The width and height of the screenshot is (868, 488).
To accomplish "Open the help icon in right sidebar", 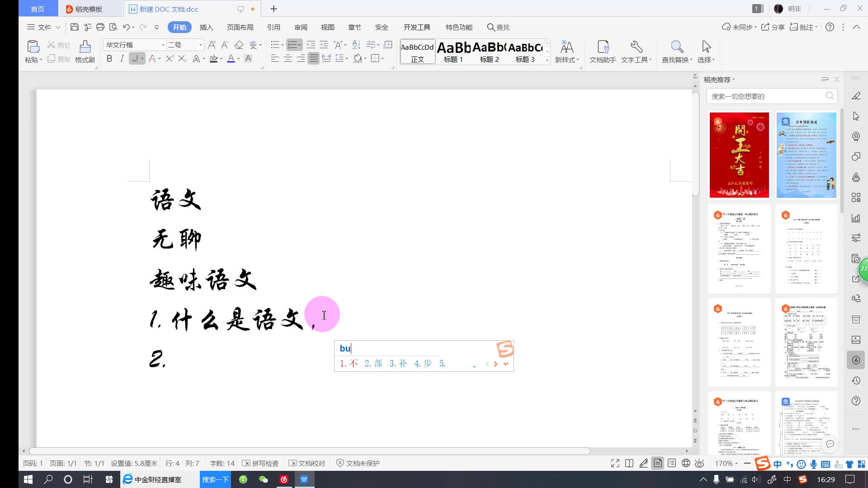I will (856, 401).
